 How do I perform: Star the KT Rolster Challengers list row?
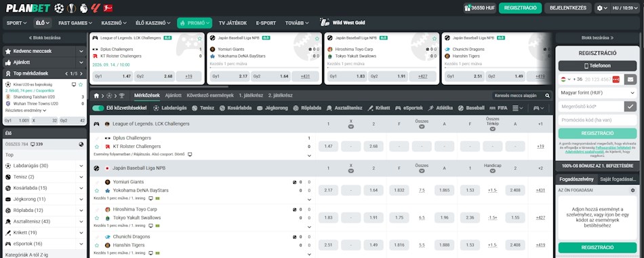pyautogui.click(x=97, y=147)
